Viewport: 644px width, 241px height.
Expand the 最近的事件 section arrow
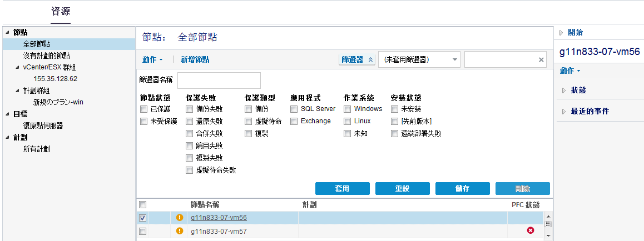point(564,111)
